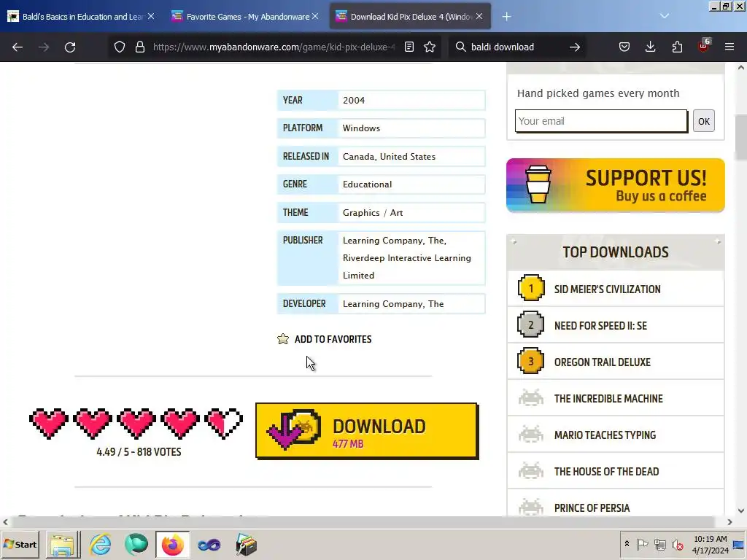The height and width of the screenshot is (560, 747).
Task: Open the Educational genre link
Action: [x=368, y=184]
